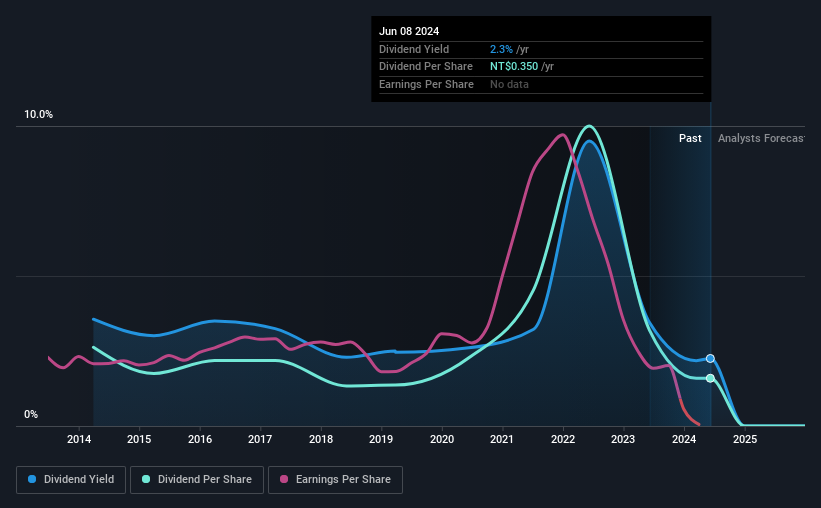Click the 2020 x-axis label
The width and height of the screenshot is (821, 508).
pyautogui.click(x=442, y=439)
